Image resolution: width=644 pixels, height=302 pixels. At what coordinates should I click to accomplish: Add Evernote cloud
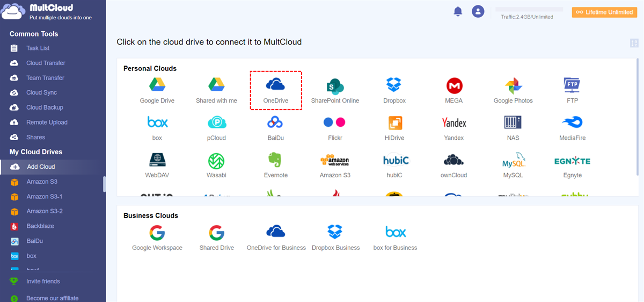pyautogui.click(x=276, y=165)
